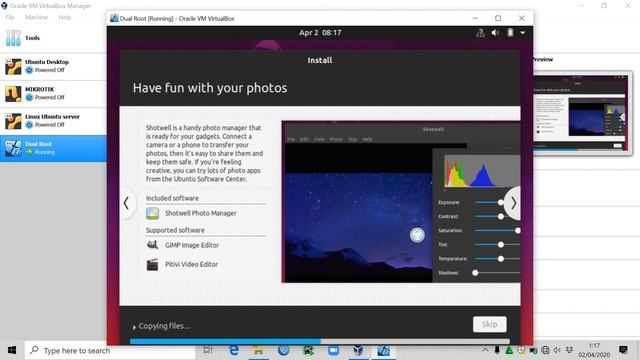Open the Windows notification center
Screen dimensions: 640x360
click(x=623, y=350)
